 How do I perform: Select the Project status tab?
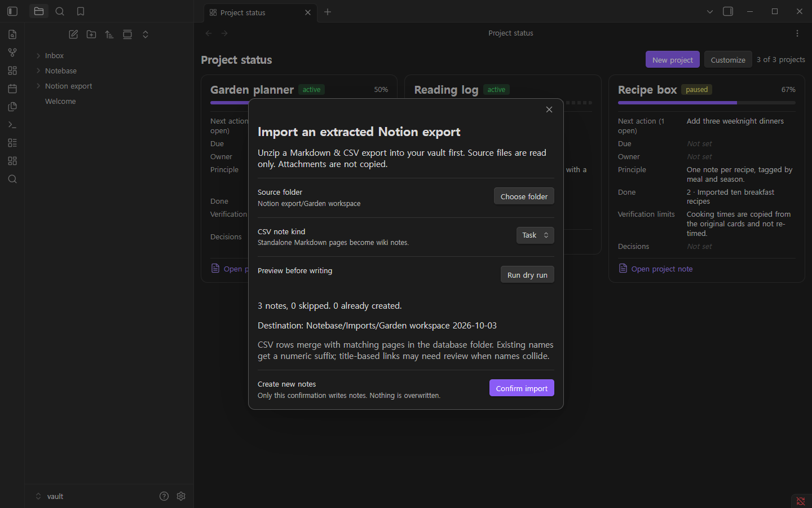260,12
